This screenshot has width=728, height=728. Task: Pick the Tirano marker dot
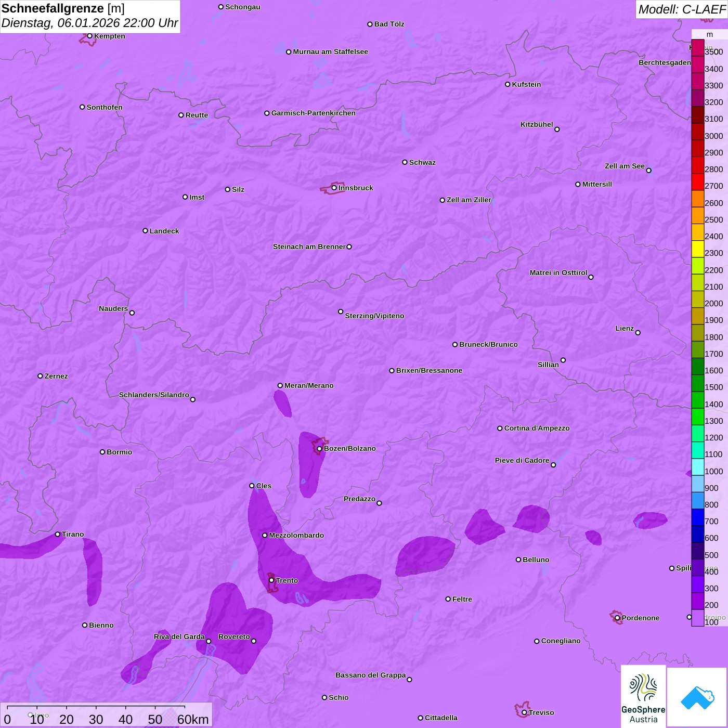58,534
